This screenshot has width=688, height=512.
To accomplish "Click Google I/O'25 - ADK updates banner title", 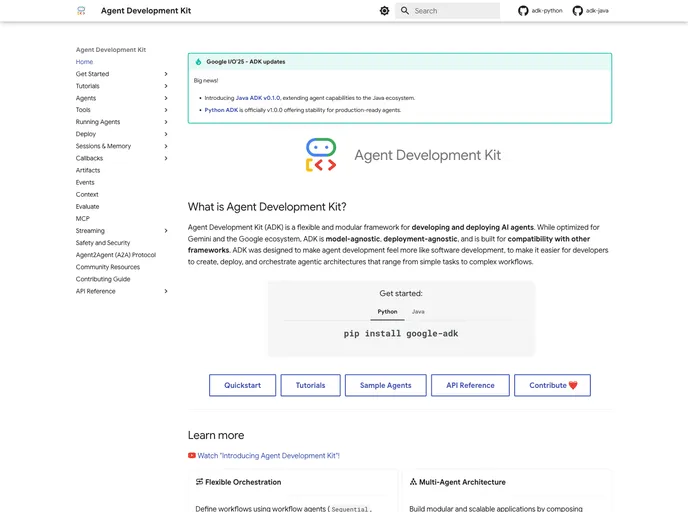I will pyautogui.click(x=246, y=62).
